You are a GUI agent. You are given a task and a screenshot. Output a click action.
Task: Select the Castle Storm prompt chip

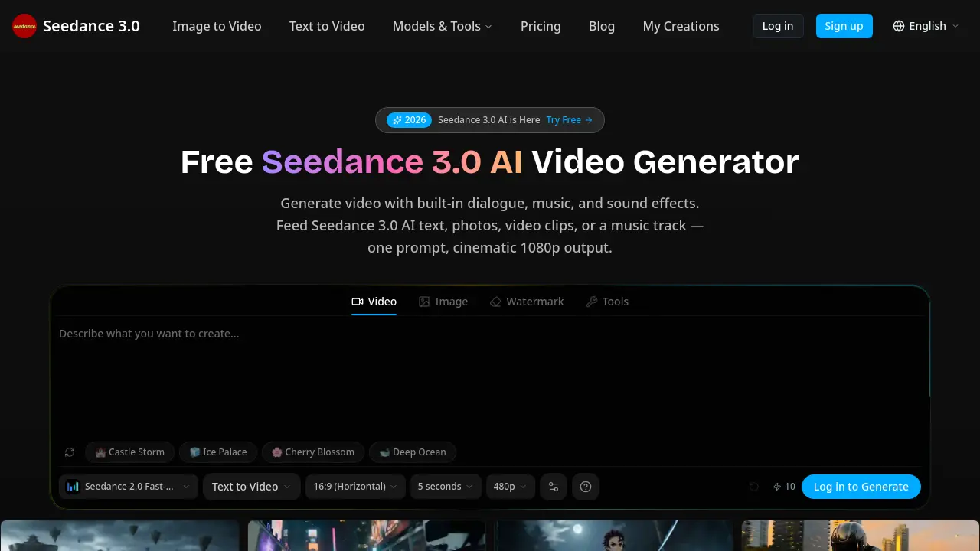point(130,452)
